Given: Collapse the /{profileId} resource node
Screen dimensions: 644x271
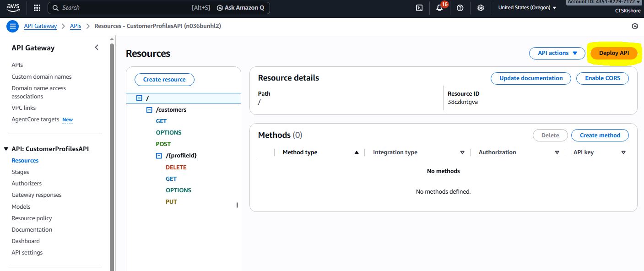Looking at the screenshot, I should [x=159, y=156].
